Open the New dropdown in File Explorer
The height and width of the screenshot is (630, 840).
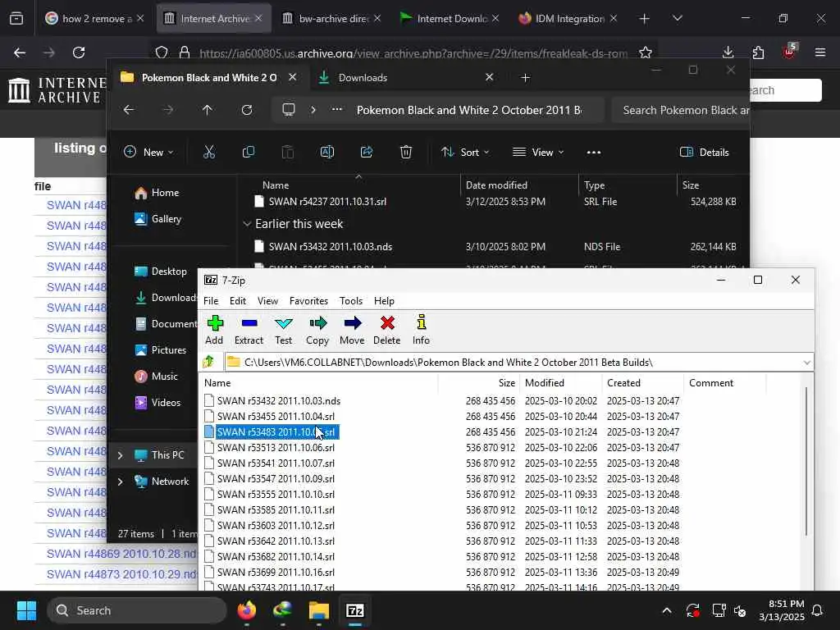(148, 152)
